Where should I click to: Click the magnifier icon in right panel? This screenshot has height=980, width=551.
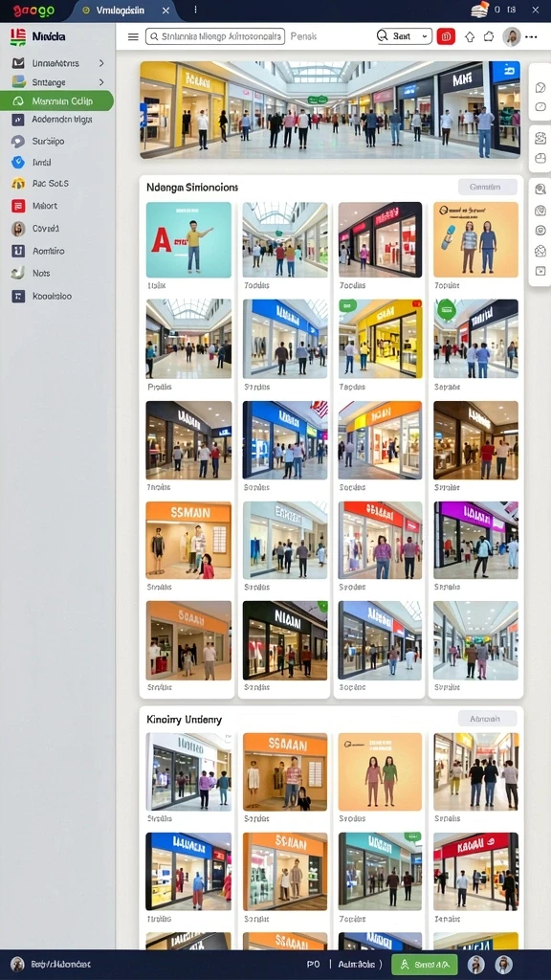(x=540, y=190)
